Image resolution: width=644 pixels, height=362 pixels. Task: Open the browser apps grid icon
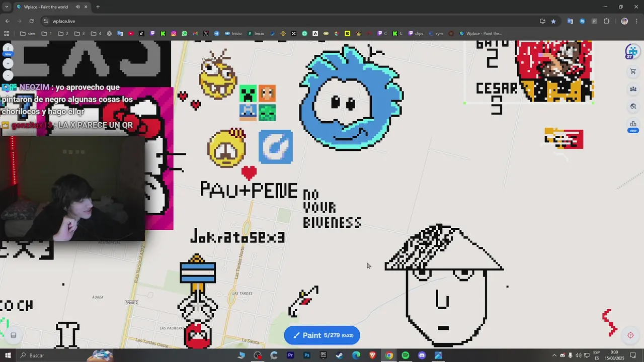[7, 34]
